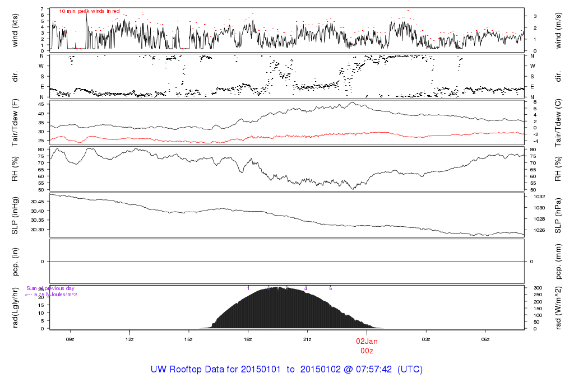Select the '300' radiation tick value
Viewport: 574px width, 392px height.
pos(538,288)
